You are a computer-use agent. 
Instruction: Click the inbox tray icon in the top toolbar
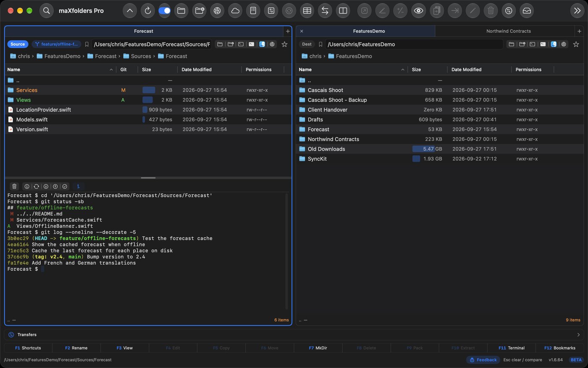pos(527,11)
